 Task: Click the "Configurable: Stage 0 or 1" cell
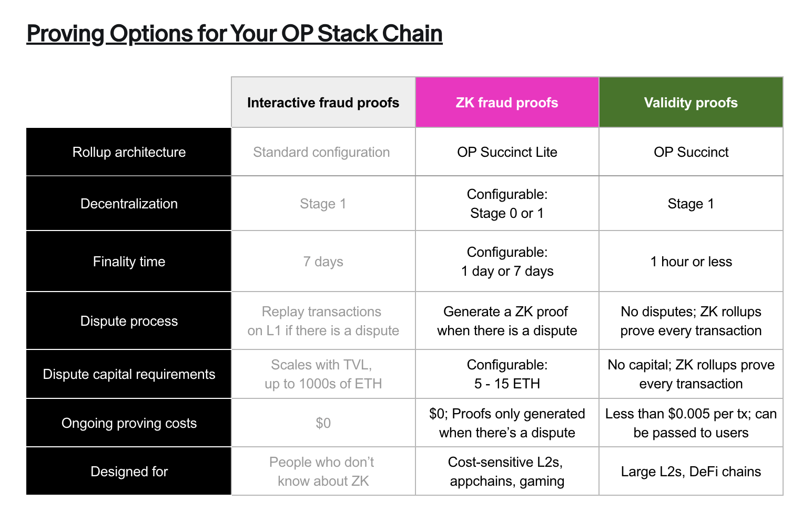click(x=507, y=204)
